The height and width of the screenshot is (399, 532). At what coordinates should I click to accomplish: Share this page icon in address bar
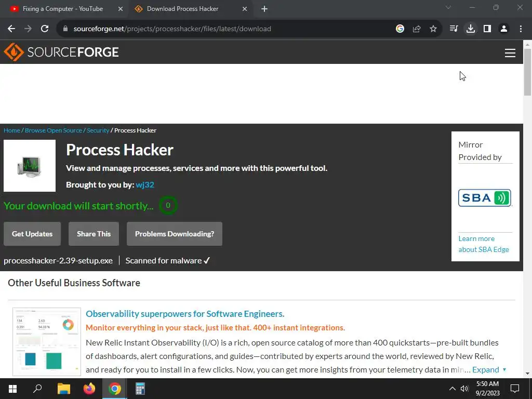tap(417, 29)
